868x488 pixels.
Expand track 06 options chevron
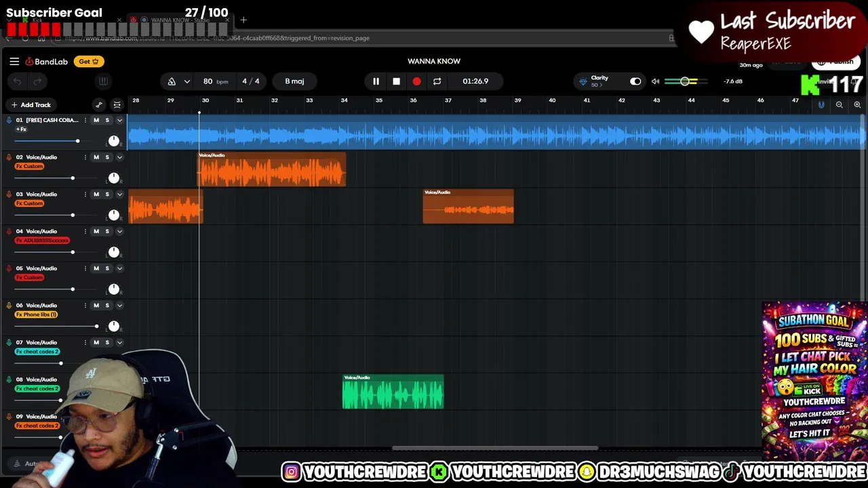click(x=119, y=306)
